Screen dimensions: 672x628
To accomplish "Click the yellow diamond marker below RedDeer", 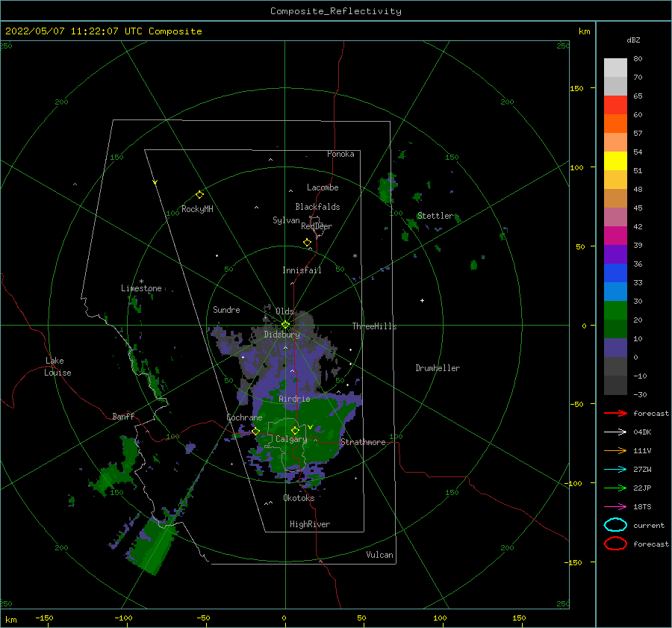I will tap(307, 243).
